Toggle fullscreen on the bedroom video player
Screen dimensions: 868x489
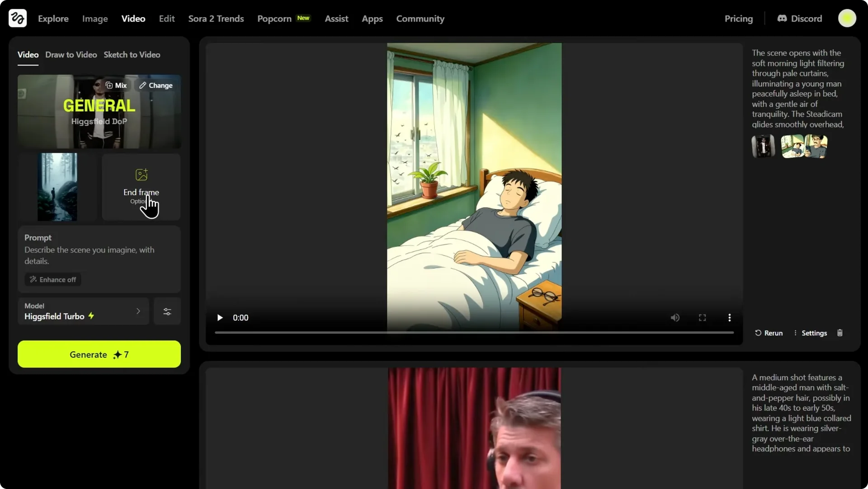pyautogui.click(x=702, y=317)
